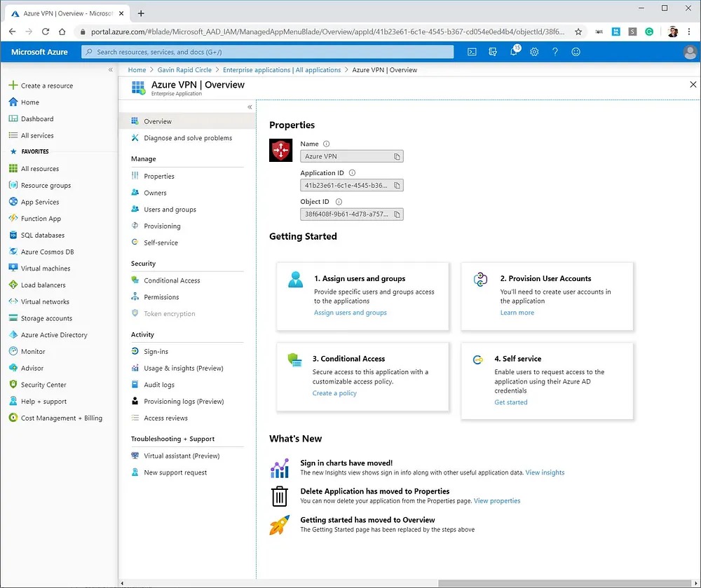This screenshot has height=588, width=701.
Task: Click the Grammarly extension icon
Action: tap(649, 32)
